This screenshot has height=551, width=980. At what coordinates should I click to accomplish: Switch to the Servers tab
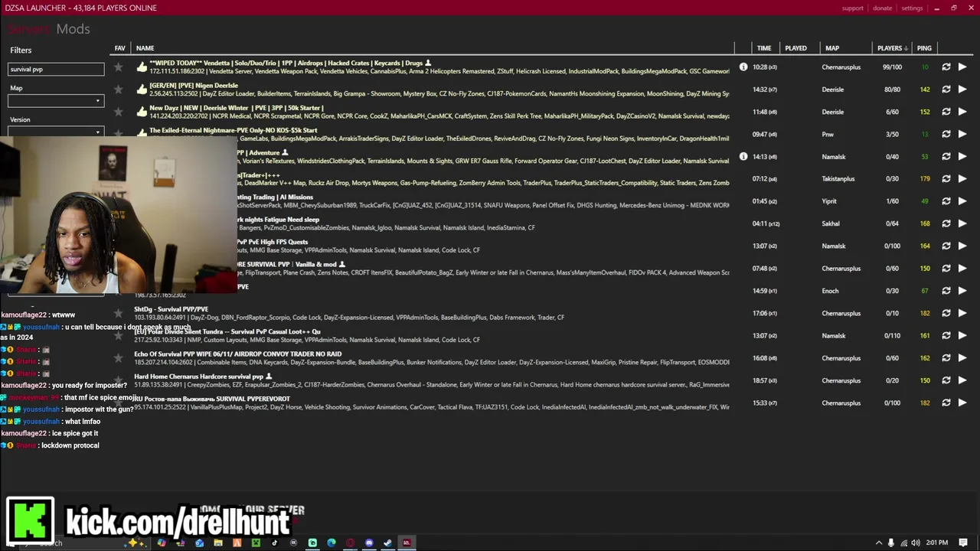pyautogui.click(x=29, y=29)
